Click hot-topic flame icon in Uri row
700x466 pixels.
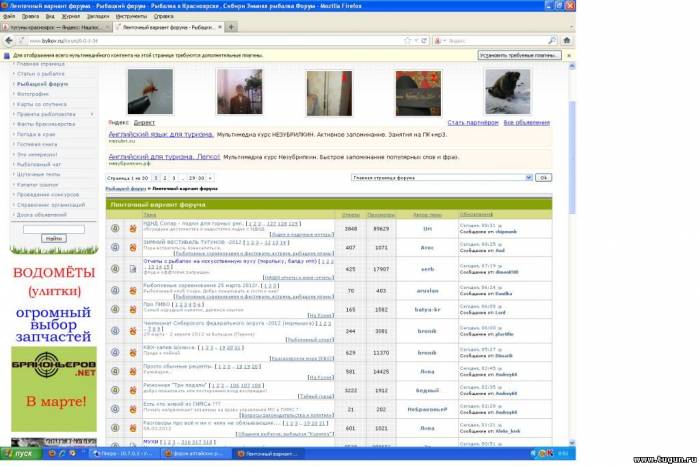[x=133, y=229]
